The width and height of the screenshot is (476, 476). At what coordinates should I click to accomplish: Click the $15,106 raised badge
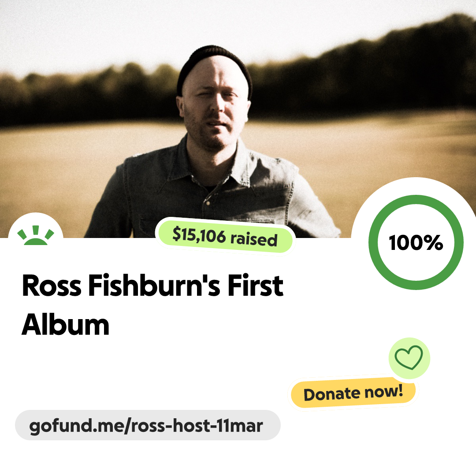[225, 237]
